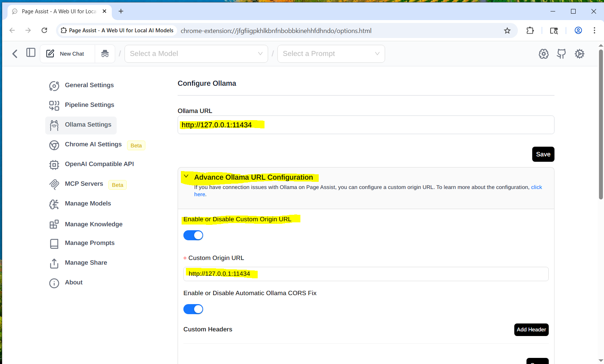Start a New Chat
The image size is (604, 364).
(67, 53)
